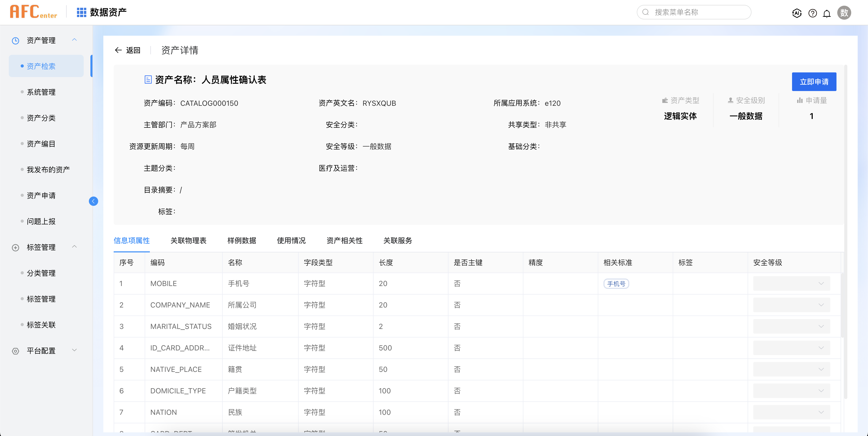
Task: Focus the 搜索菜单名称 search field
Action: [694, 12]
